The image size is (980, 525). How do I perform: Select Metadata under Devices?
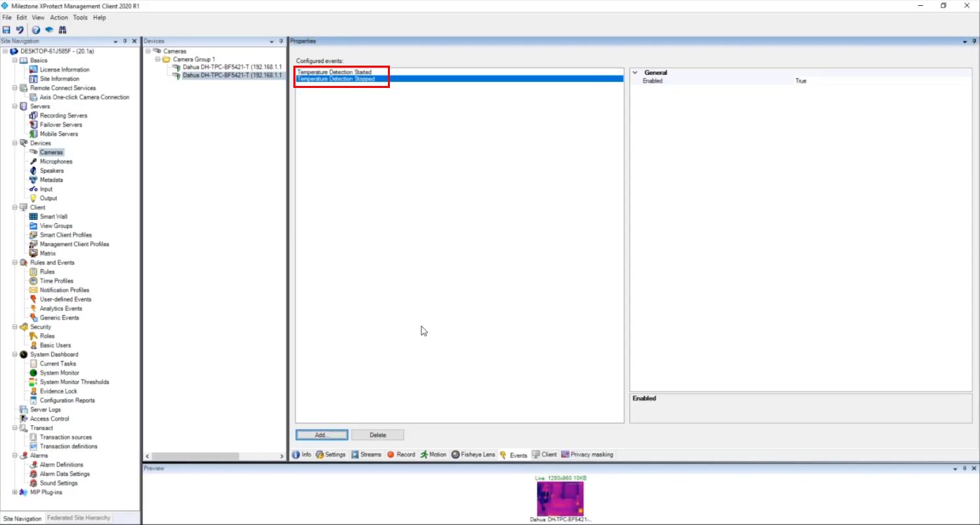(51, 180)
